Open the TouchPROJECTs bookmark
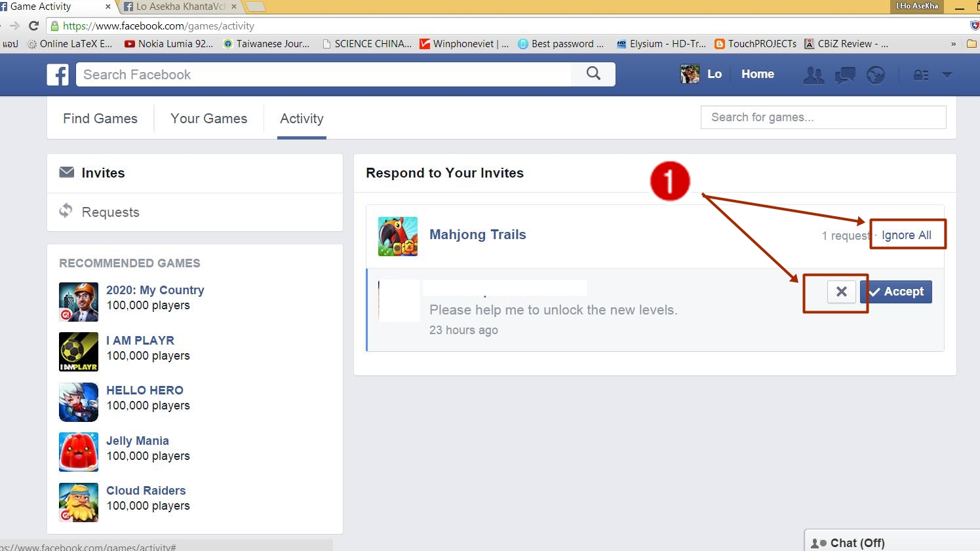This screenshot has width=980, height=551. pyautogui.click(x=756, y=44)
